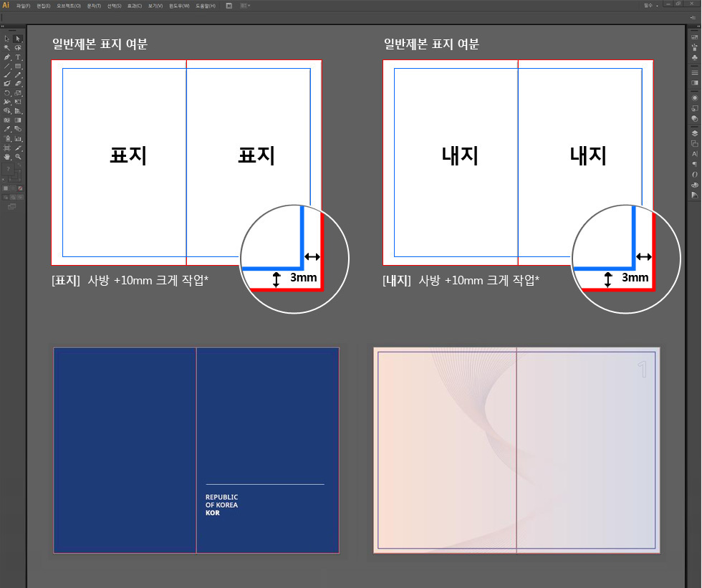Select the Rotate tool
Viewport: 702px width, 588px height.
tap(6, 92)
